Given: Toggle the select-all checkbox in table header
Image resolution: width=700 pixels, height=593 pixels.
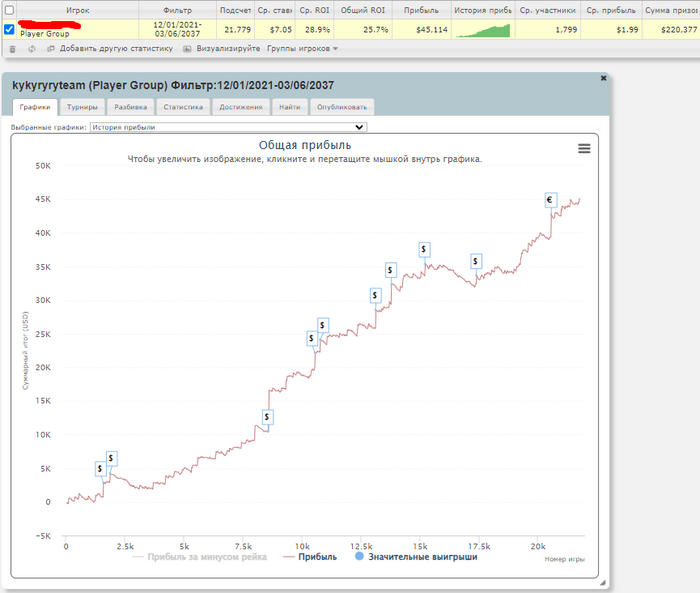Looking at the screenshot, I should click(x=9, y=9).
